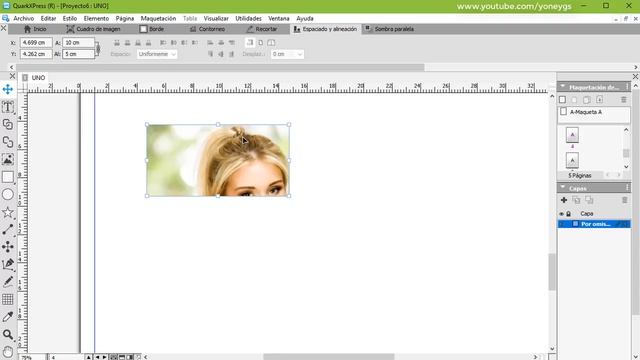The image size is (640, 360).
Task: Toggle visibility eye in Capas header
Action: (x=562, y=214)
